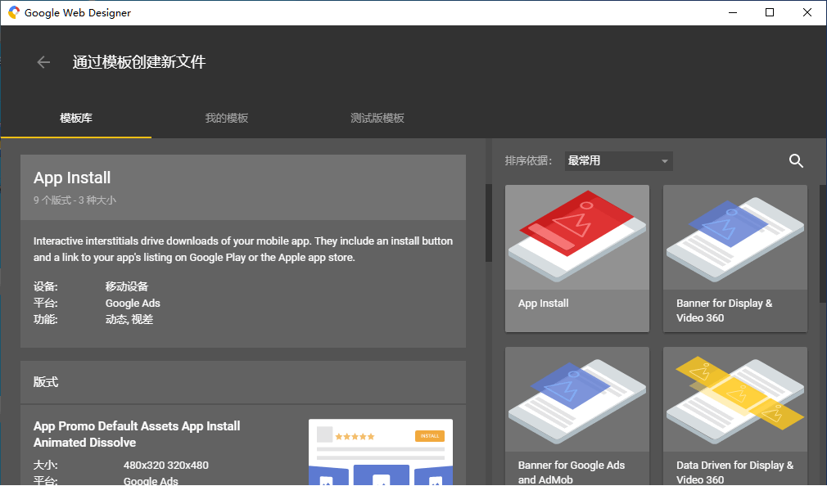Minimize the Google Web Designer window
Screen dimensions: 827x504
tap(733, 12)
